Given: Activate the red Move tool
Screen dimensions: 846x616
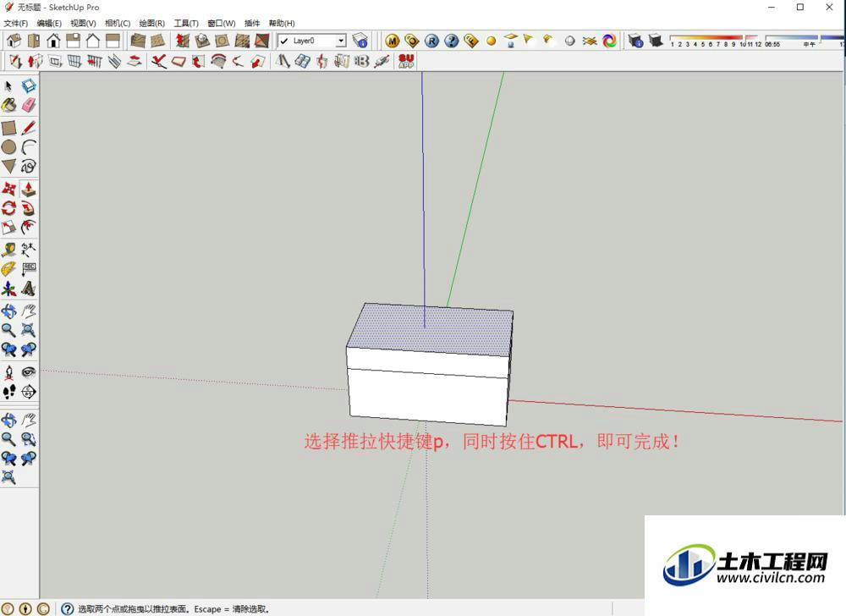Looking at the screenshot, I should click(8, 189).
